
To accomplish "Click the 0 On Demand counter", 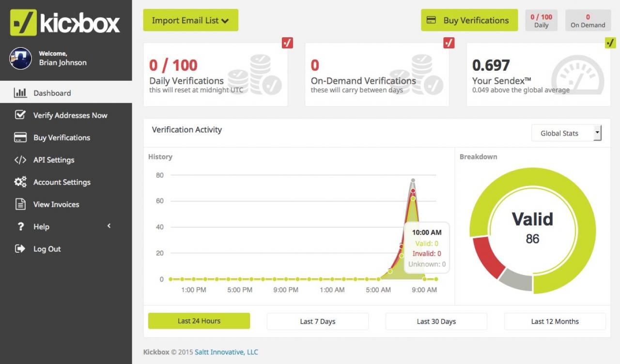I will coord(588,20).
